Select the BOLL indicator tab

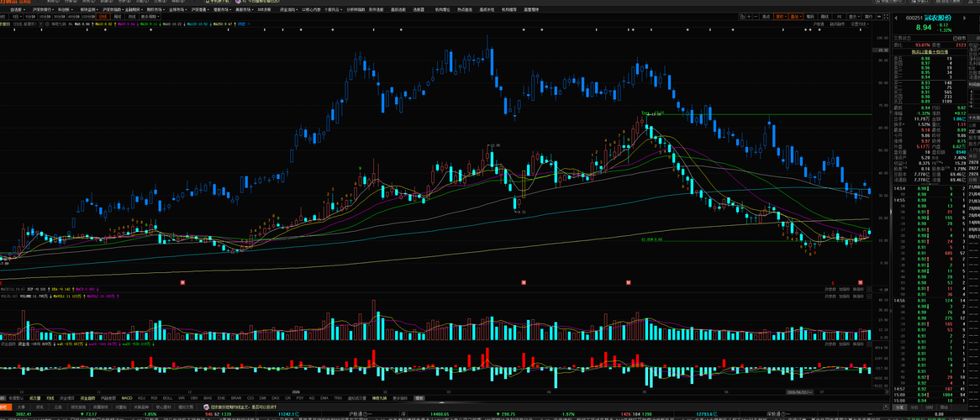coord(167,398)
